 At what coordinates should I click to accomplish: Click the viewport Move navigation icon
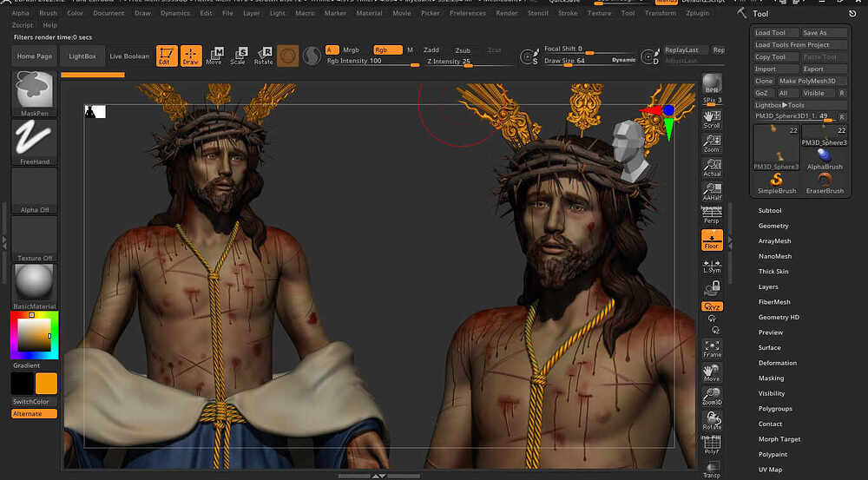pyautogui.click(x=712, y=372)
